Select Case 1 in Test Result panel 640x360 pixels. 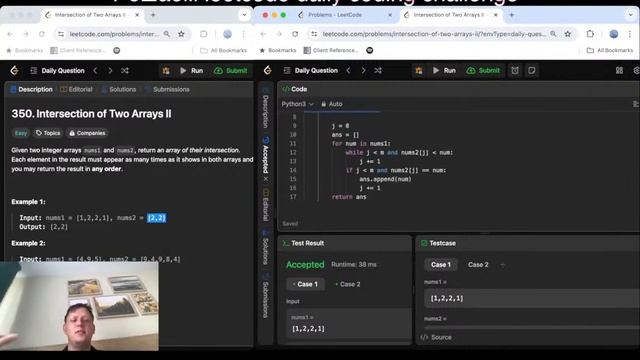coord(306,284)
